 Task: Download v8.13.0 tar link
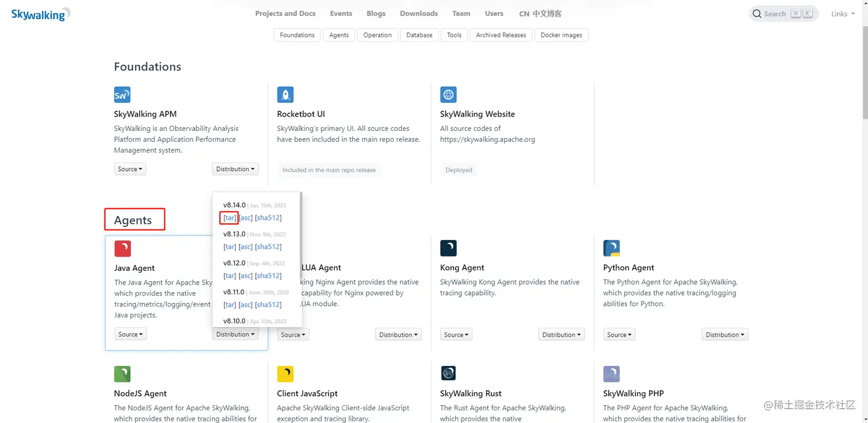pyautogui.click(x=230, y=247)
